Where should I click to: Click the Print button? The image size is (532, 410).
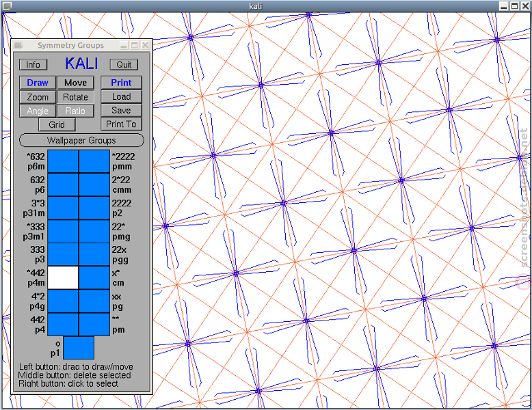[121, 83]
